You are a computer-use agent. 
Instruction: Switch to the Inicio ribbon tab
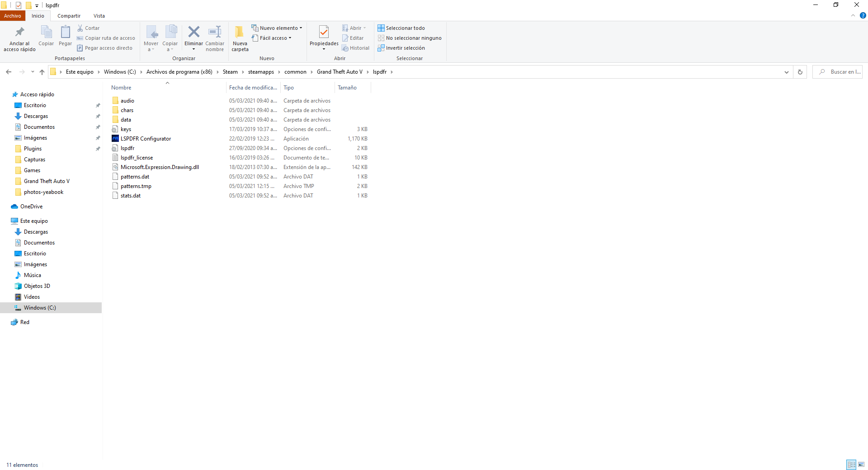(x=38, y=16)
